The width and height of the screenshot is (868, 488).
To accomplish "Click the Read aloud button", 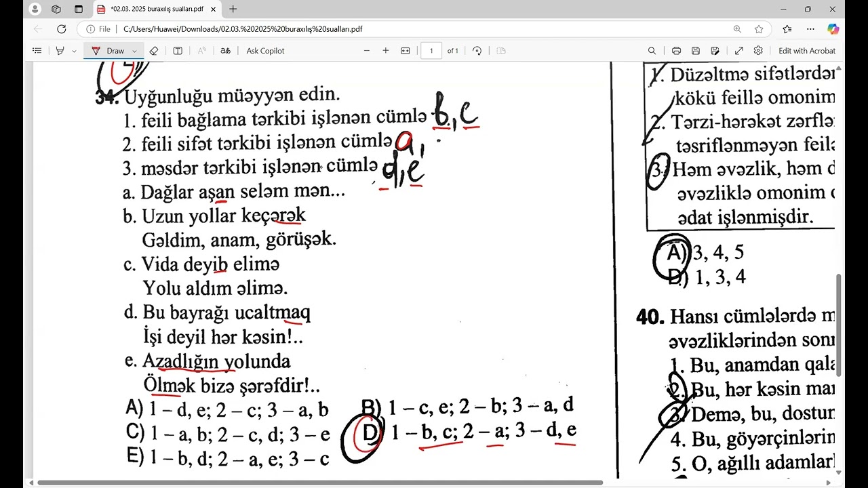I will click(201, 51).
